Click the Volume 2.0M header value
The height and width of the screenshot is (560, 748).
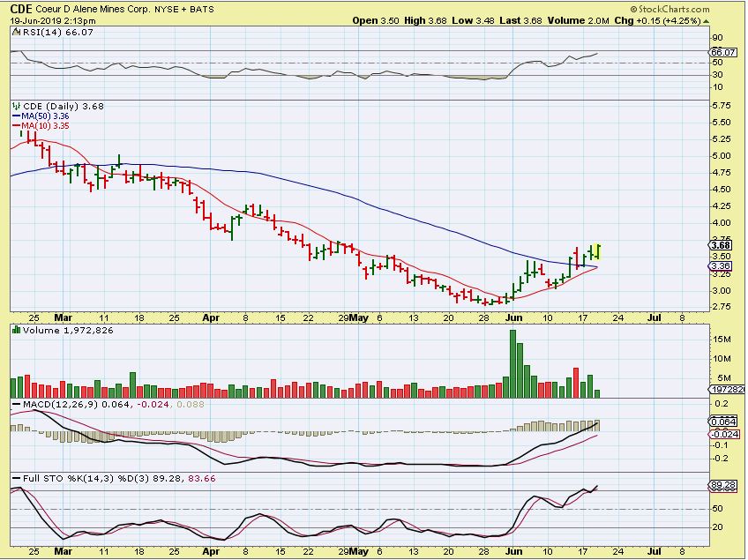(x=579, y=20)
